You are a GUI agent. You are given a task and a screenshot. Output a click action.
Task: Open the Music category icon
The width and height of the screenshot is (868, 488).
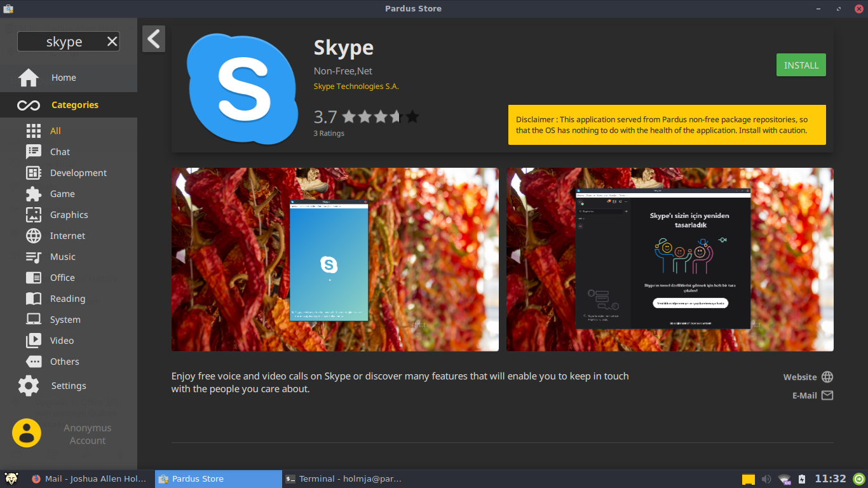point(34,257)
